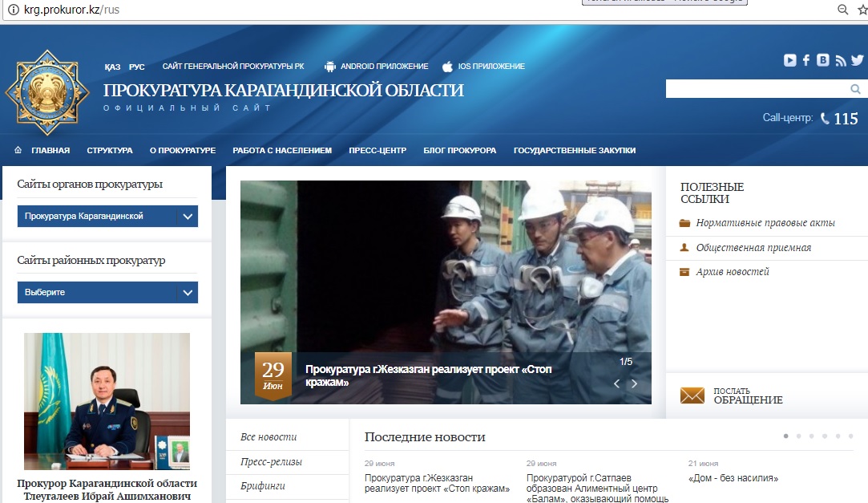Click the Facebook icon in header
Screen dimensions: 868x503
coord(806,60)
